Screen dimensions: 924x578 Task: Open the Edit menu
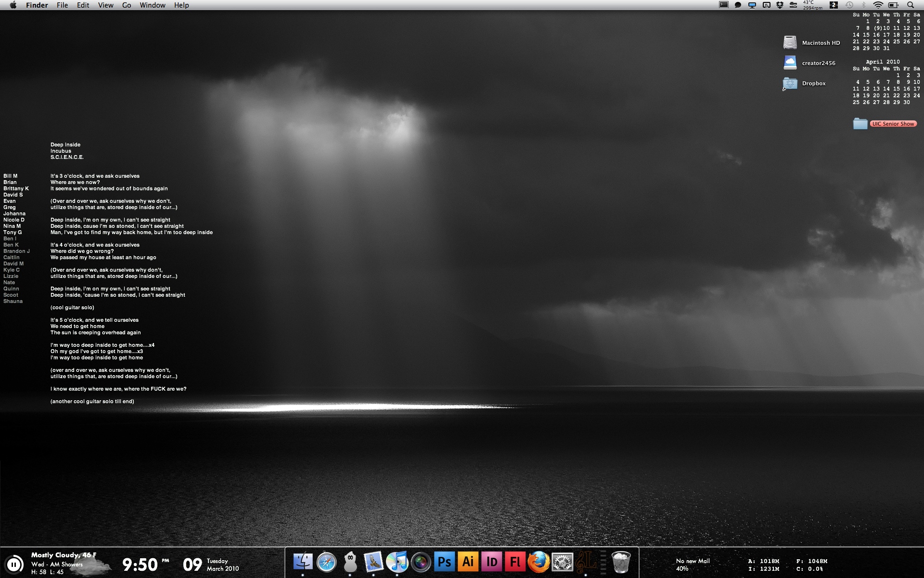83,5
